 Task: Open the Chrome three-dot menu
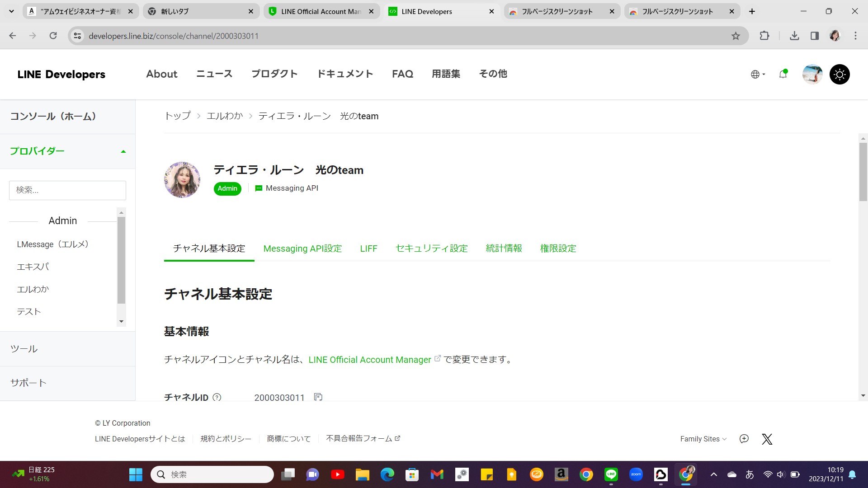[855, 36]
